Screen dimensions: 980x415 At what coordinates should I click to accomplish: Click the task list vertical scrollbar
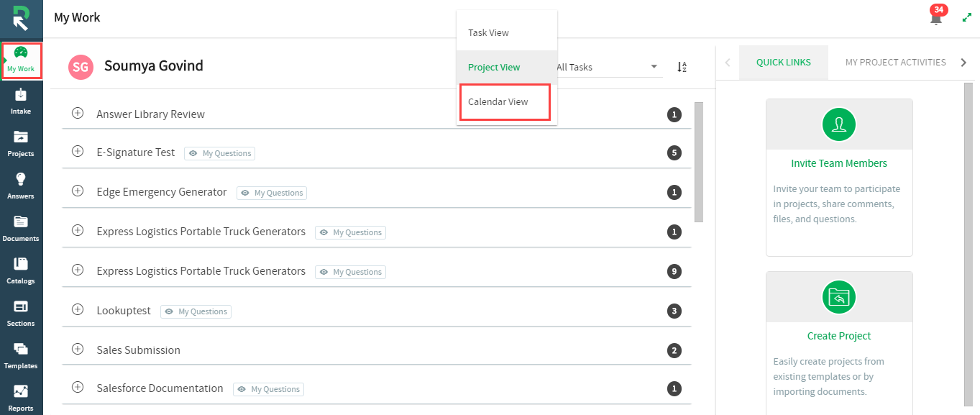point(698,162)
